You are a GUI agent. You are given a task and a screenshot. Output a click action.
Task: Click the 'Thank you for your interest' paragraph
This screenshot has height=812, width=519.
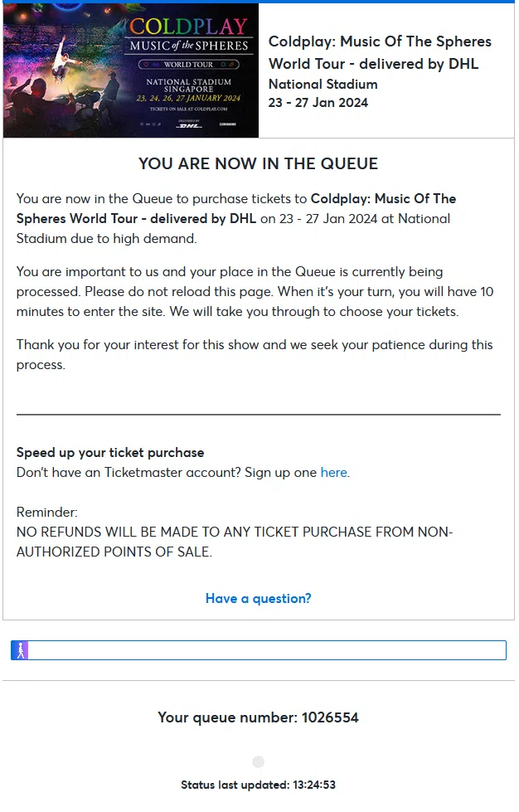click(255, 354)
